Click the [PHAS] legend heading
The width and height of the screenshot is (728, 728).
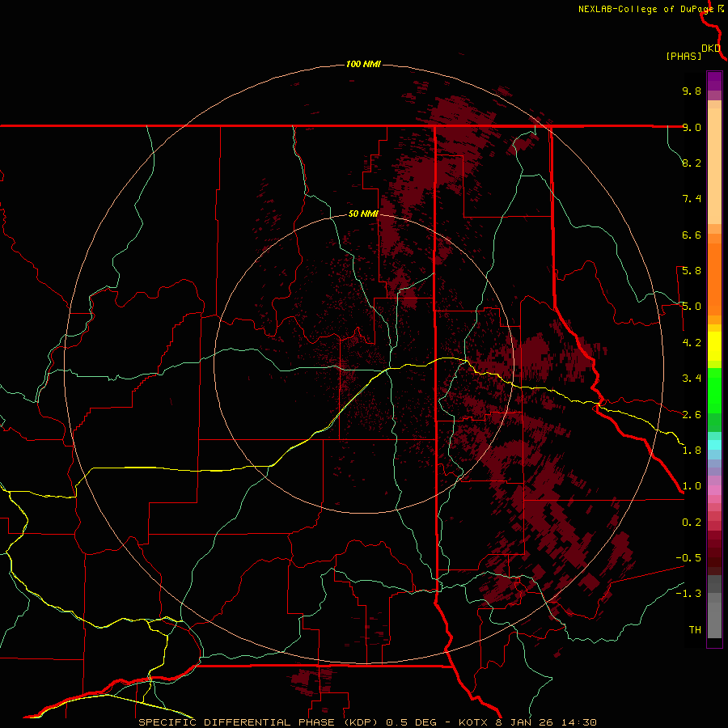[x=684, y=56]
